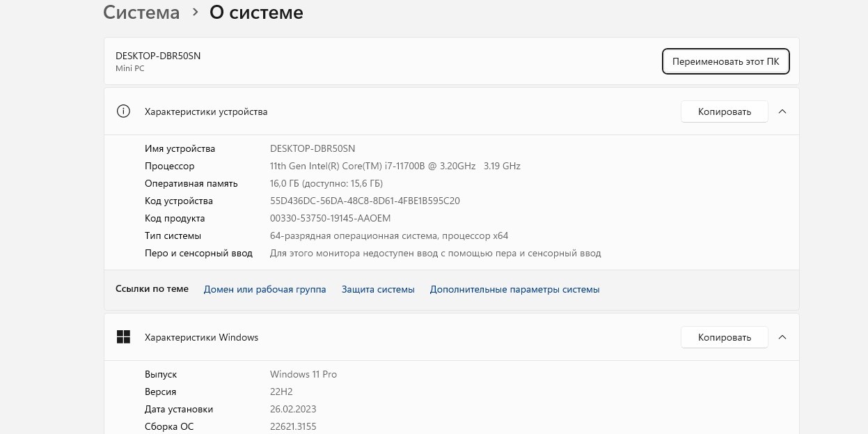Click the Версия label
868x434 pixels.
160,392
